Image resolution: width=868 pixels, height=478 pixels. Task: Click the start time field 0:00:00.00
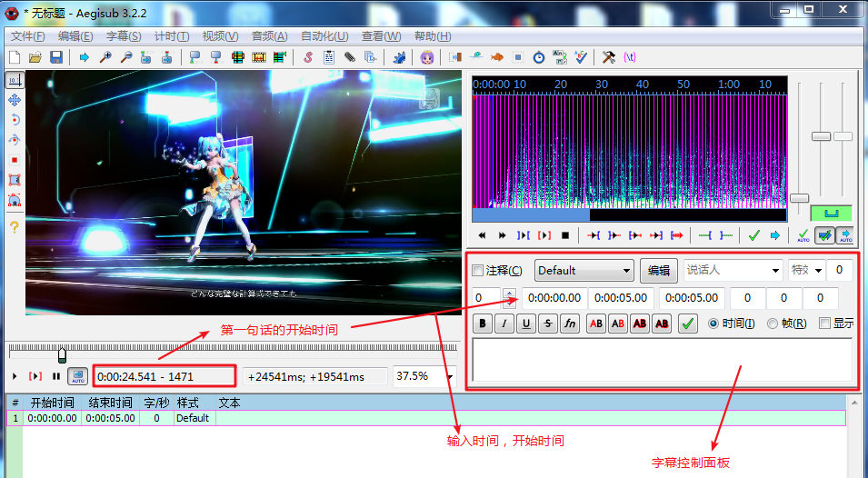(x=554, y=297)
